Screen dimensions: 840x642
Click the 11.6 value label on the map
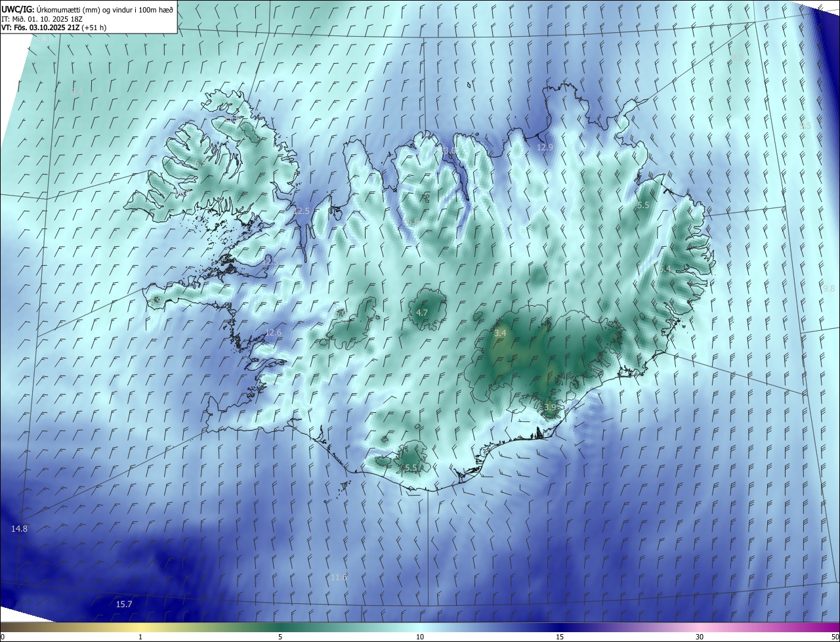[338, 578]
